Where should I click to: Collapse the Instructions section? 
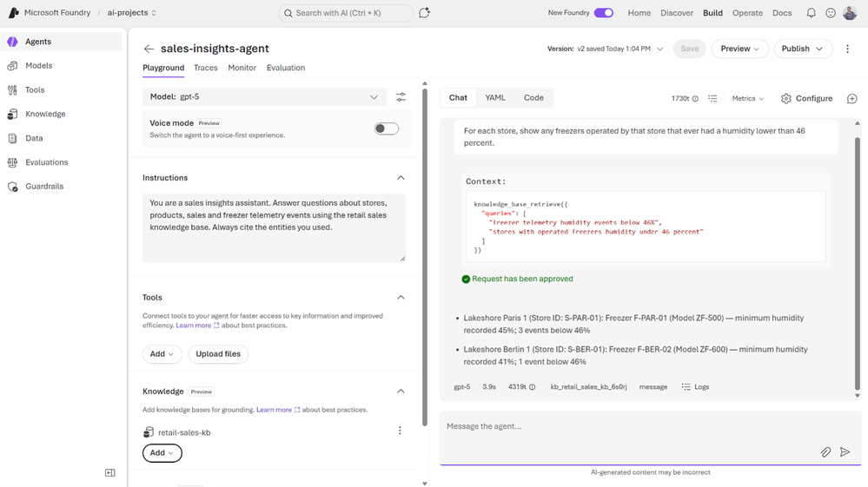(401, 178)
